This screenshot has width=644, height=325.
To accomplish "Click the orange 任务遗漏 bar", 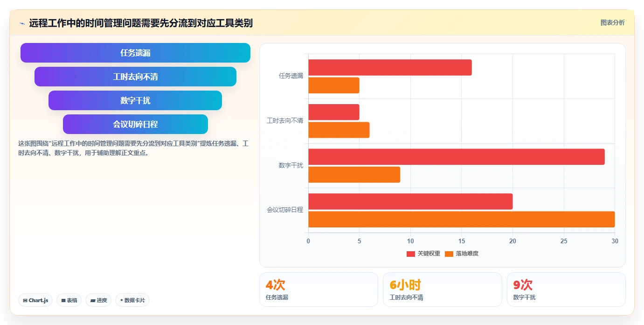I will click(x=334, y=85).
